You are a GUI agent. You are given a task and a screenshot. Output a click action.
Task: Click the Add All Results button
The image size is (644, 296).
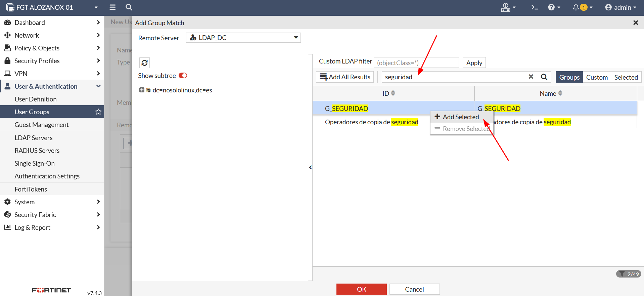point(345,77)
